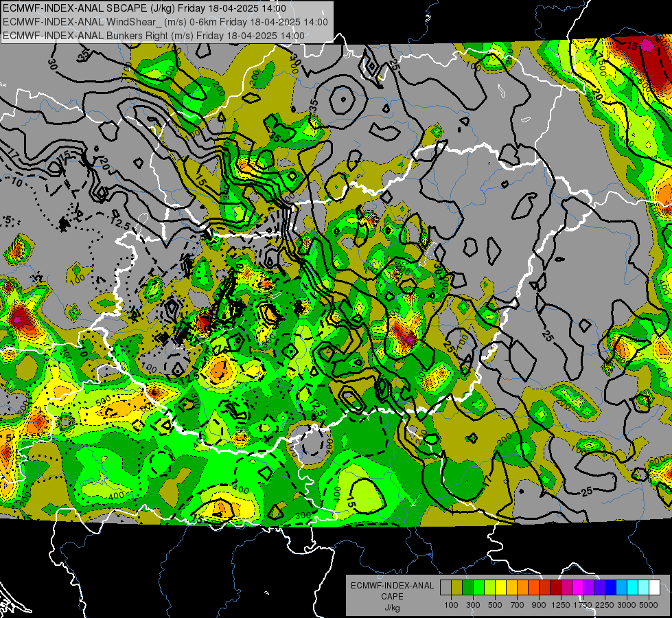
Task: Click the legend value 900
Action: (539, 605)
